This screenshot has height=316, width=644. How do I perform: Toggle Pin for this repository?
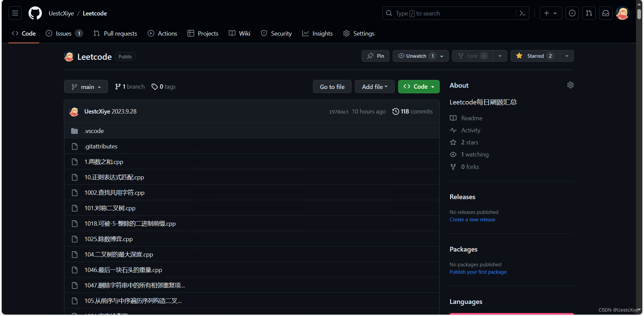point(375,56)
